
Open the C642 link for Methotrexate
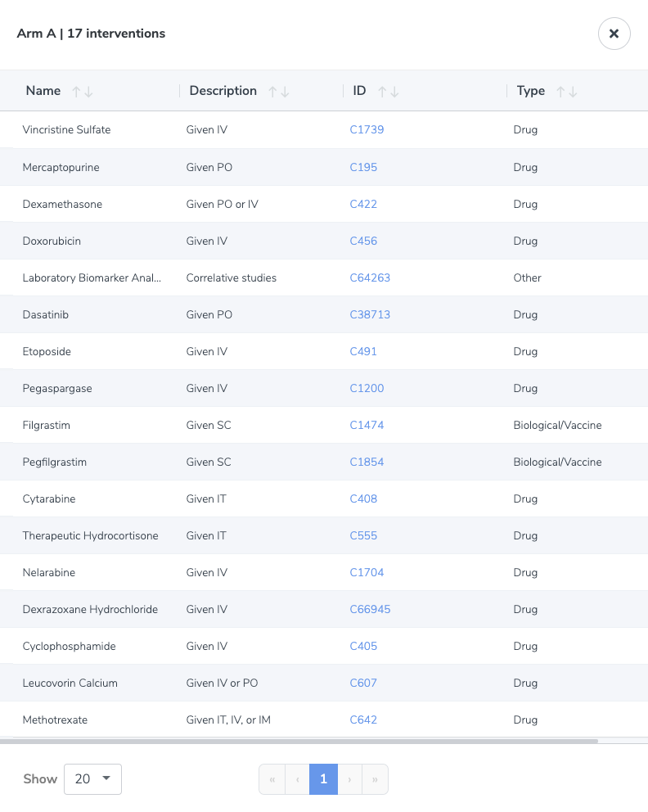tap(363, 720)
